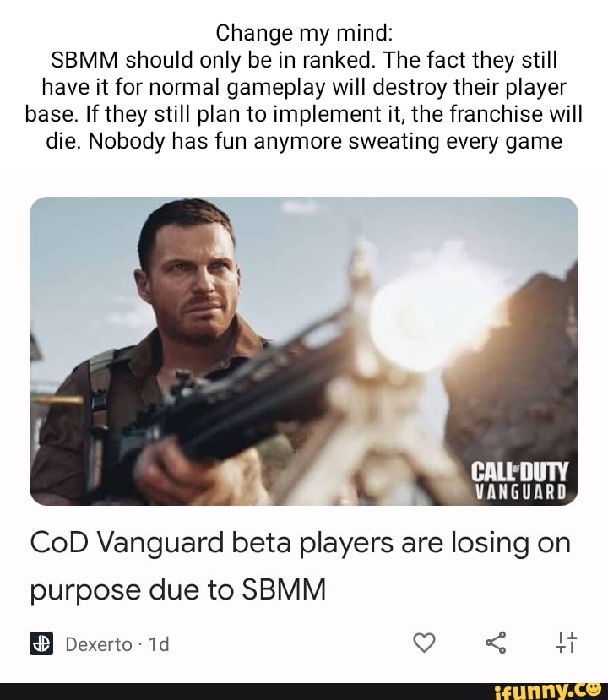Like the article with the heart icon

pos(424,643)
